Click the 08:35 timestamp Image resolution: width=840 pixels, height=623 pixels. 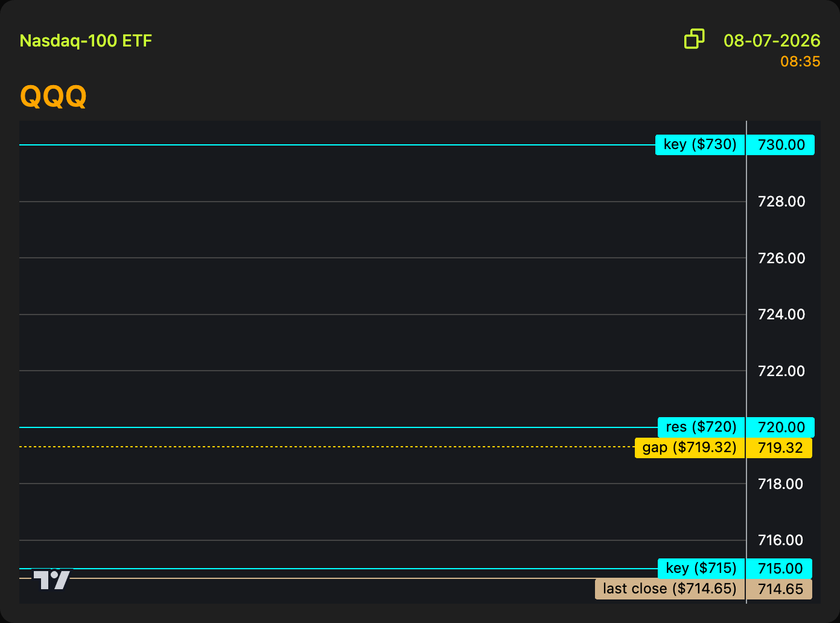coord(800,62)
